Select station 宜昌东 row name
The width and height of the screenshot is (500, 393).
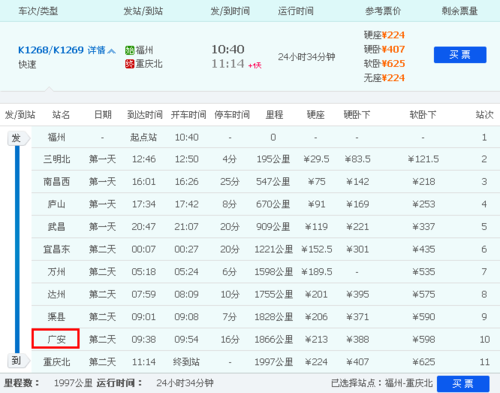click(x=56, y=249)
